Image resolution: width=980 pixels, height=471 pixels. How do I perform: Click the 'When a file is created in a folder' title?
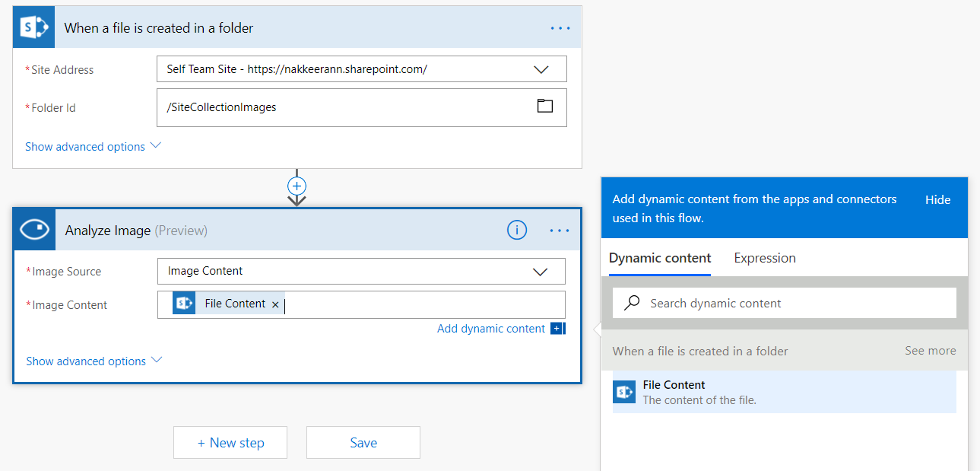tap(159, 28)
